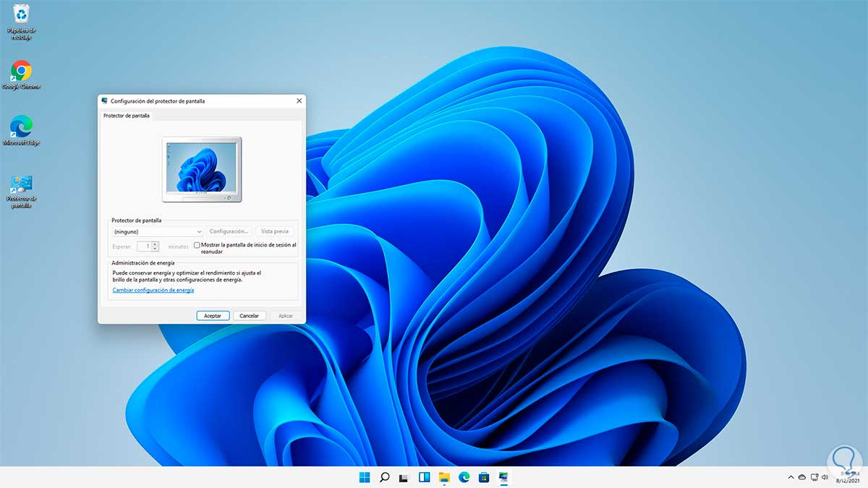Click the screen saver monitor preview
The image size is (868, 488).
[202, 169]
